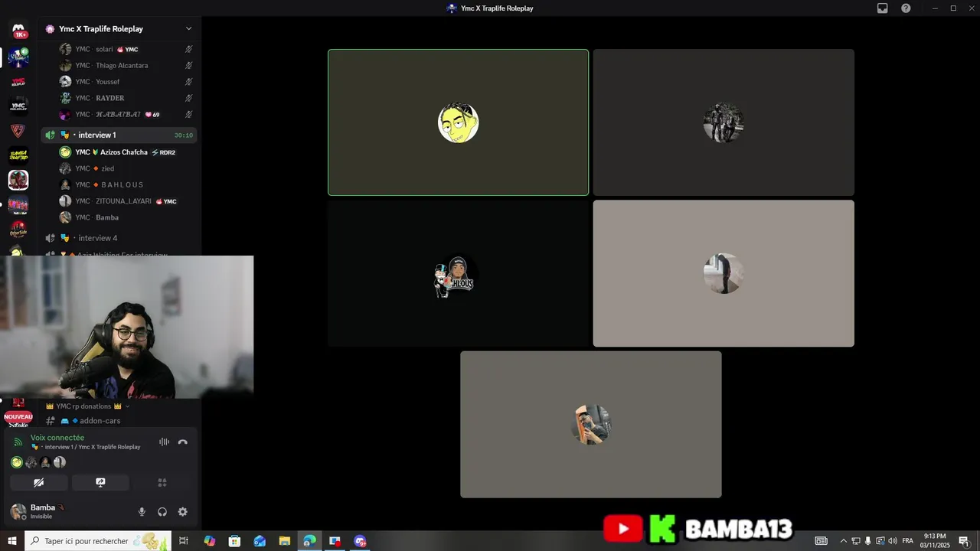
Task: Open the OtherSide server icon
Action: pos(18,229)
